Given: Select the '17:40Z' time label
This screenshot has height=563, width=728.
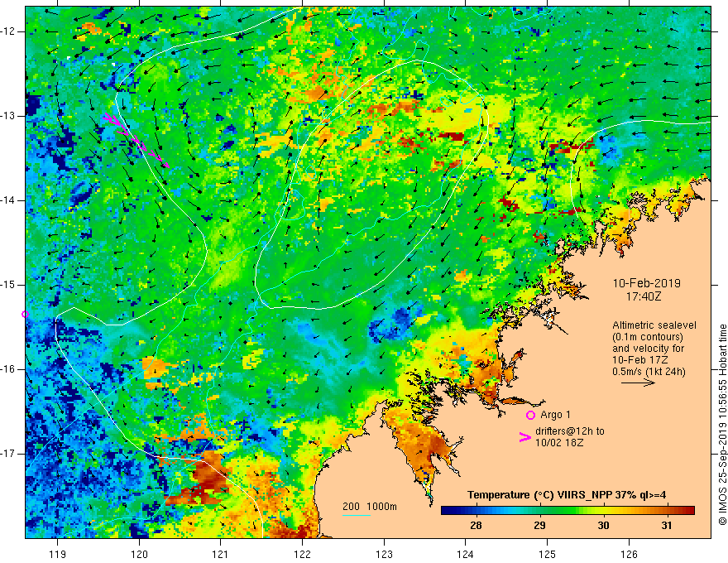Looking at the screenshot, I should [x=643, y=296].
